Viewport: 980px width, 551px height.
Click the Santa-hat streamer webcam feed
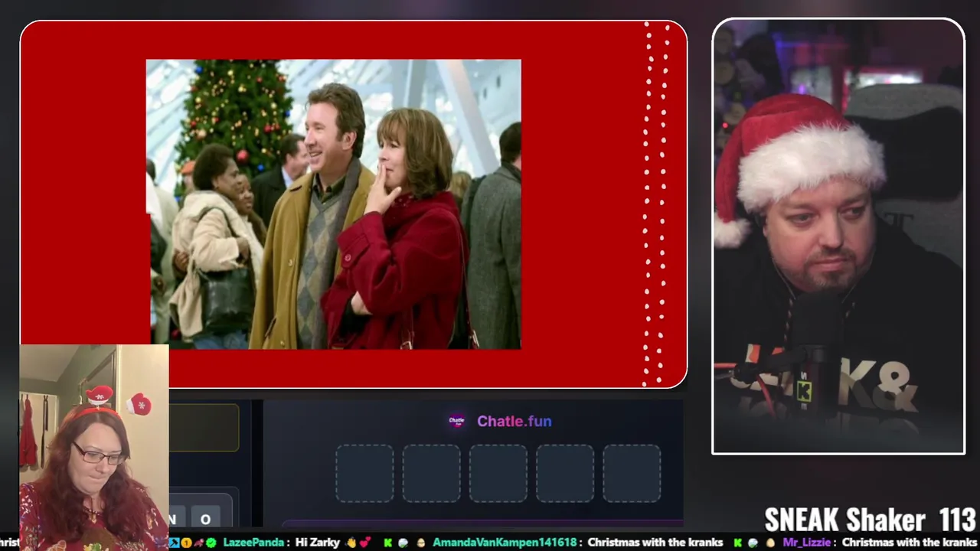click(x=838, y=236)
